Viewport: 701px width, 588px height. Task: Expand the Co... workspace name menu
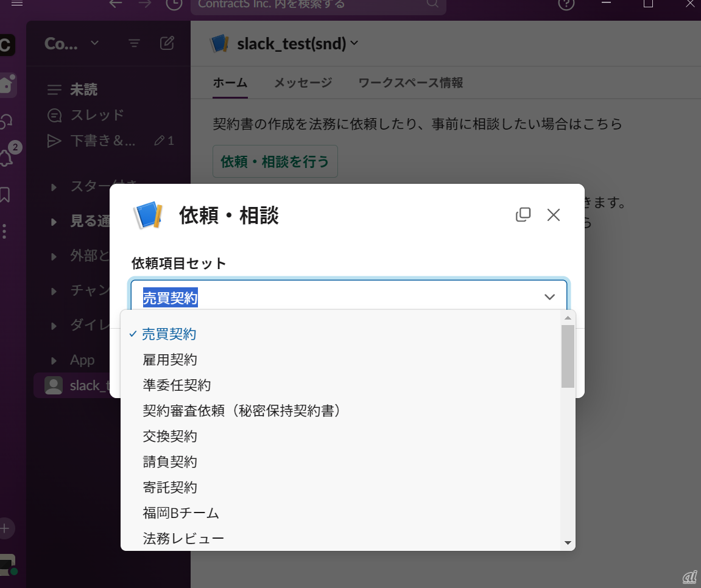click(x=71, y=43)
